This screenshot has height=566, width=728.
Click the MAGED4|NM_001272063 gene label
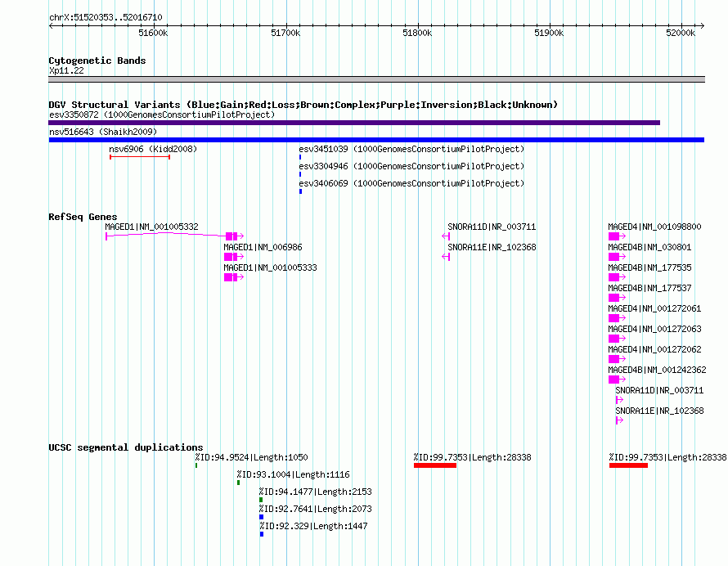654,329
